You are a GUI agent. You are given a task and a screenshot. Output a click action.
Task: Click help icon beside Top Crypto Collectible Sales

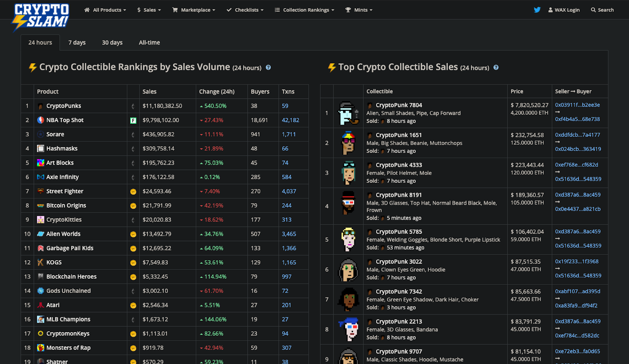pos(496,68)
